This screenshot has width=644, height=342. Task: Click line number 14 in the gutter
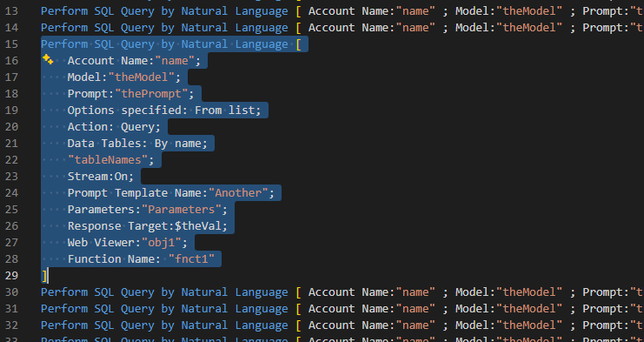point(11,28)
